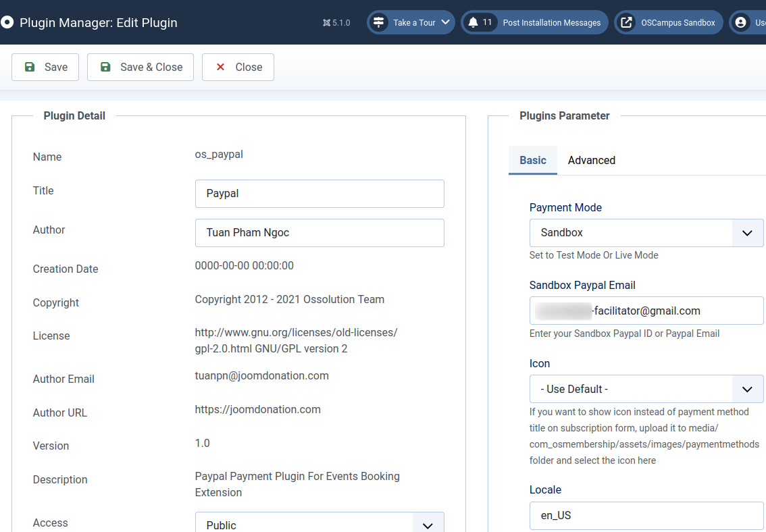Click the external link icon for OSCampus Sandbox
766x532 pixels.
click(x=626, y=22)
